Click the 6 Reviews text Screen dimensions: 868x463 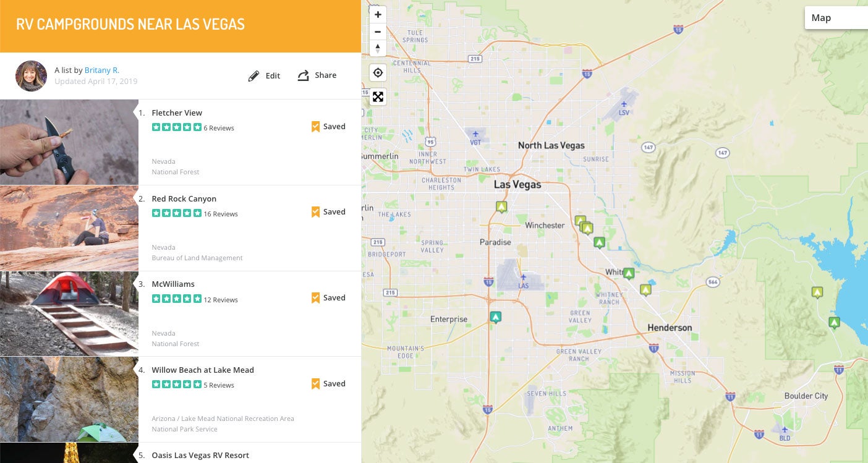(x=219, y=129)
